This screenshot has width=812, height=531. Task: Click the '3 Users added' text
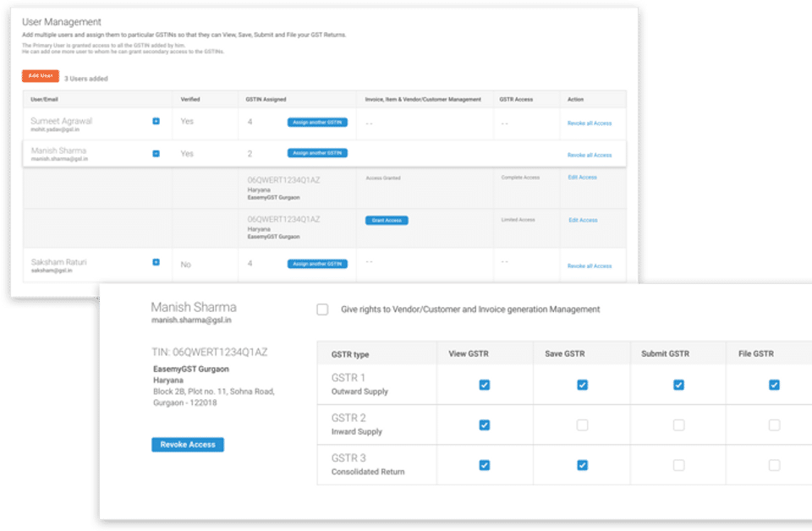tap(86, 79)
